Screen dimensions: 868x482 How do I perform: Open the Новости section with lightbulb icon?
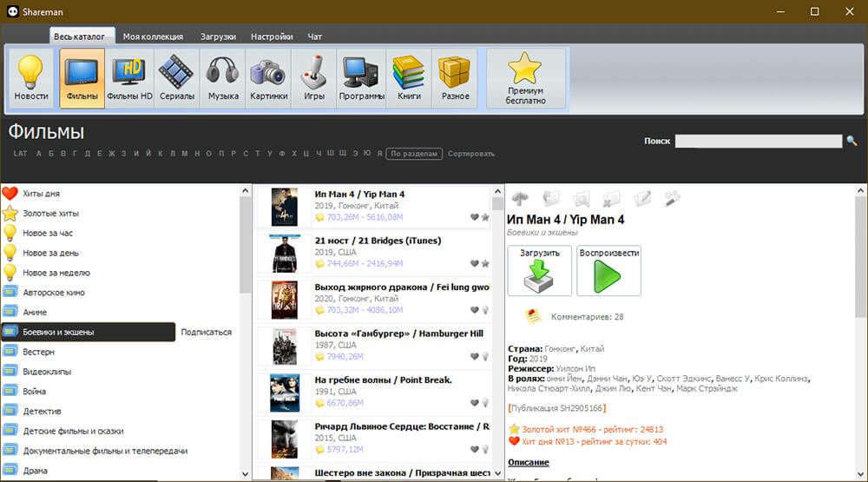click(x=31, y=78)
